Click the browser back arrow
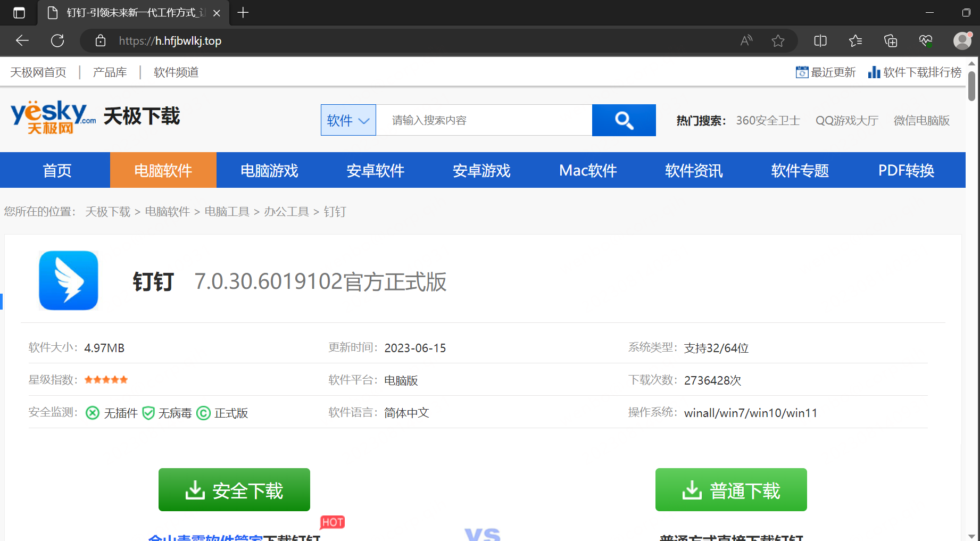 22,41
